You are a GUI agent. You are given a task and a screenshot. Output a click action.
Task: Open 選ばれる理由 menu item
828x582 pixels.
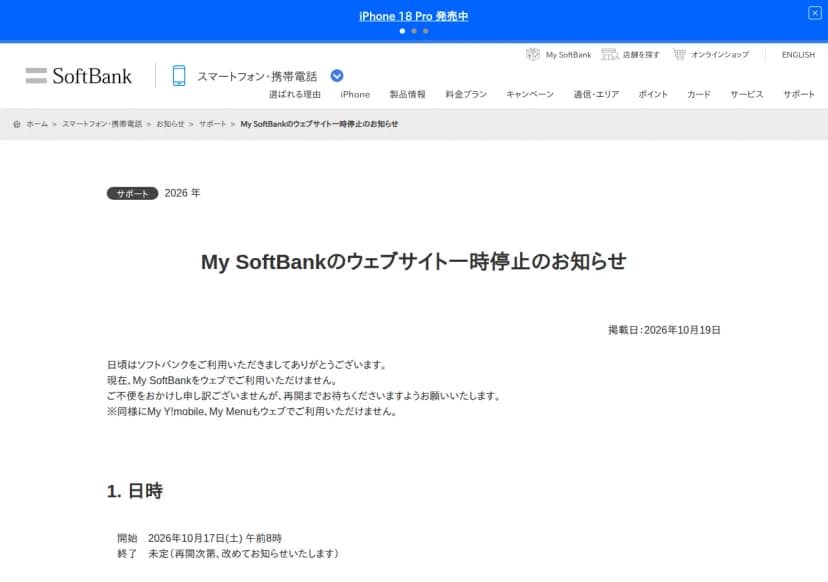point(295,95)
